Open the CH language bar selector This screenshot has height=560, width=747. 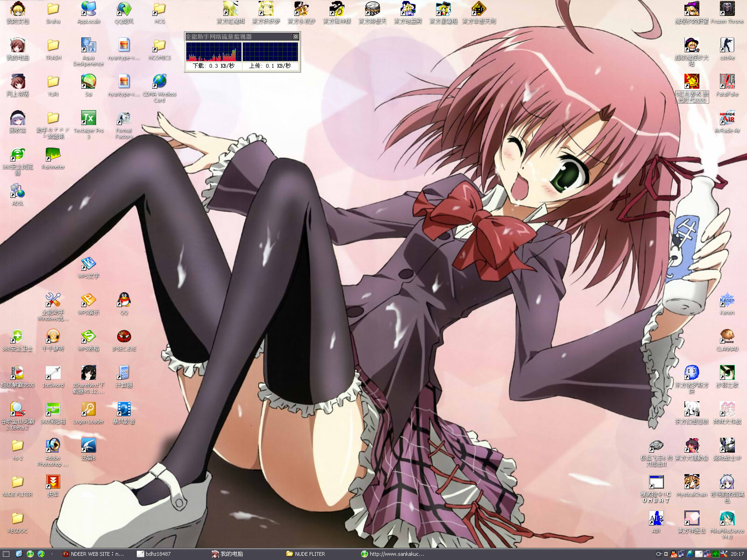pos(659,553)
